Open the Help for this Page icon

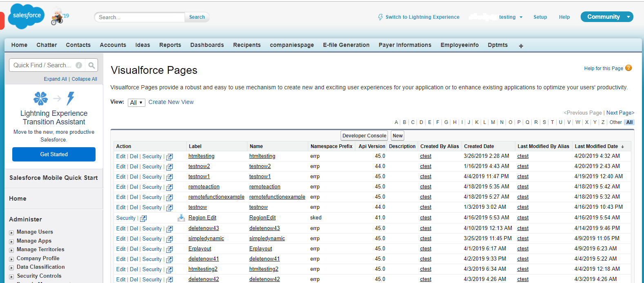(x=628, y=68)
